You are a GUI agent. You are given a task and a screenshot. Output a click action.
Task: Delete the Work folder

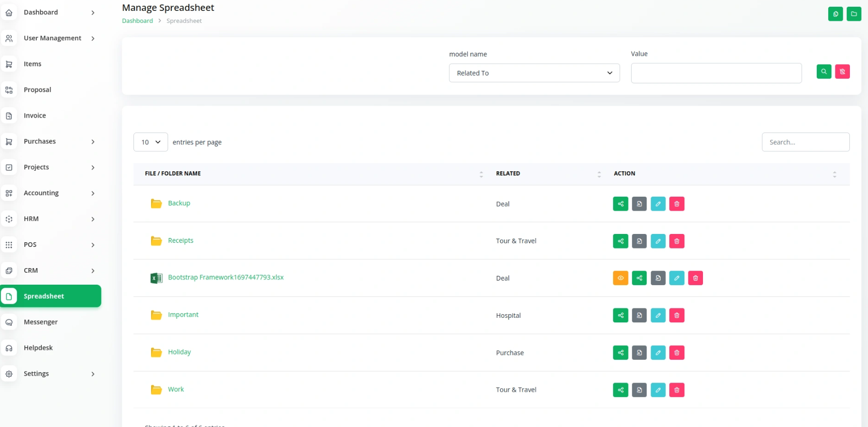coord(677,390)
